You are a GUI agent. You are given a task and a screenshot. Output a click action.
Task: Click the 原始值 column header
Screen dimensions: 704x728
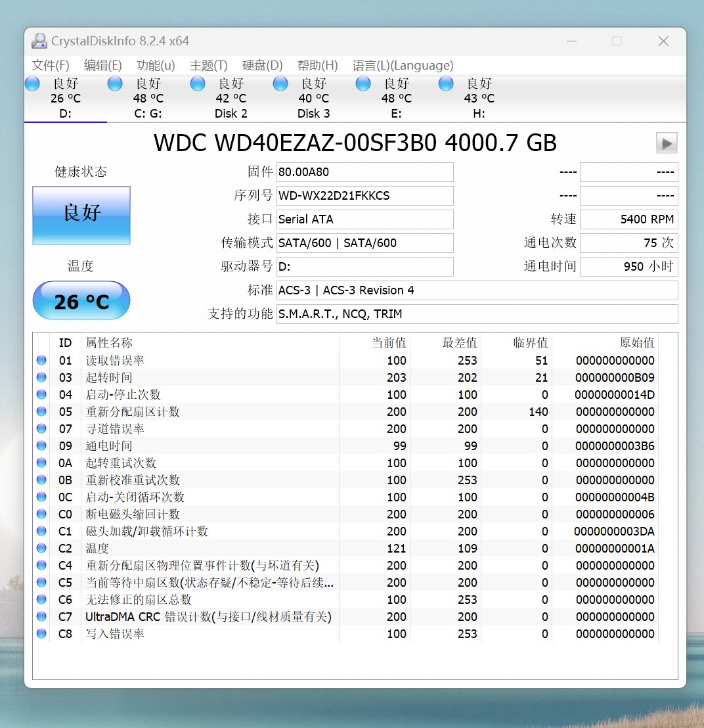(605, 342)
